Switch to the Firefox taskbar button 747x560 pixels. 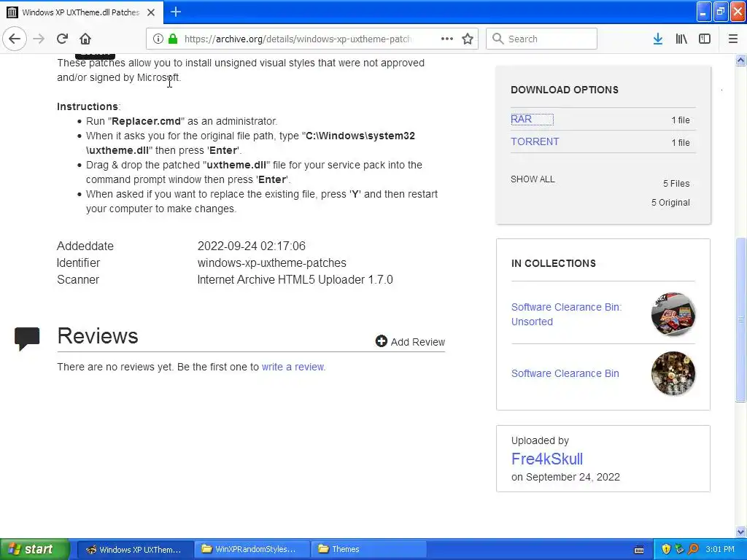tap(135, 549)
